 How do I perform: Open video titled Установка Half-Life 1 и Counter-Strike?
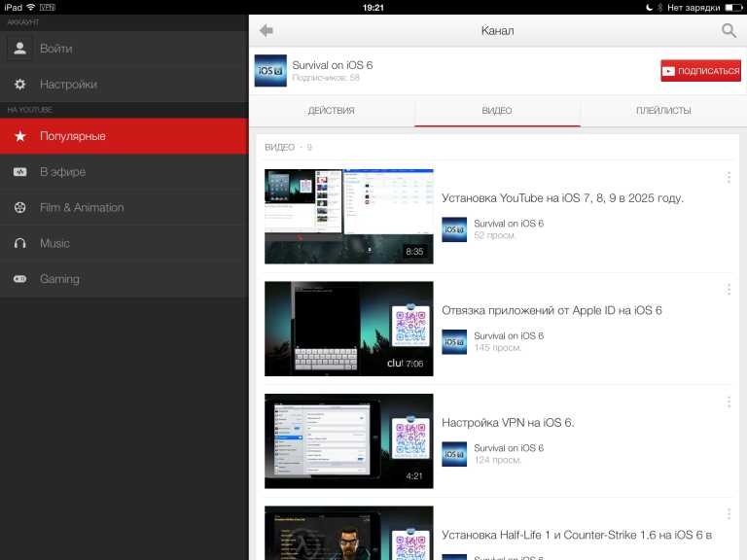[x=577, y=535]
